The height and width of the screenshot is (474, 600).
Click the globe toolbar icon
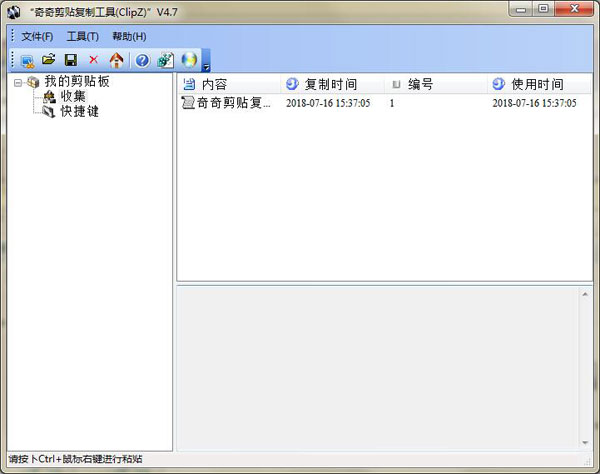click(189, 60)
